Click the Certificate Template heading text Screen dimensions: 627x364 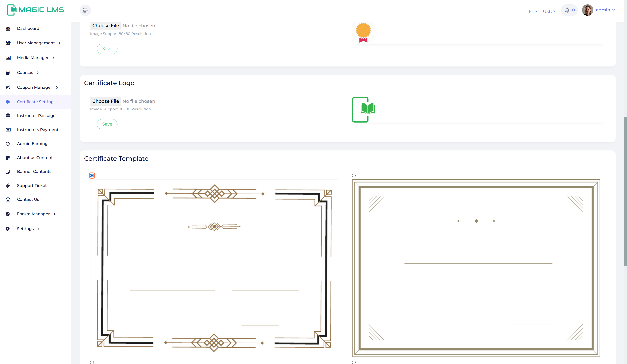tap(116, 159)
